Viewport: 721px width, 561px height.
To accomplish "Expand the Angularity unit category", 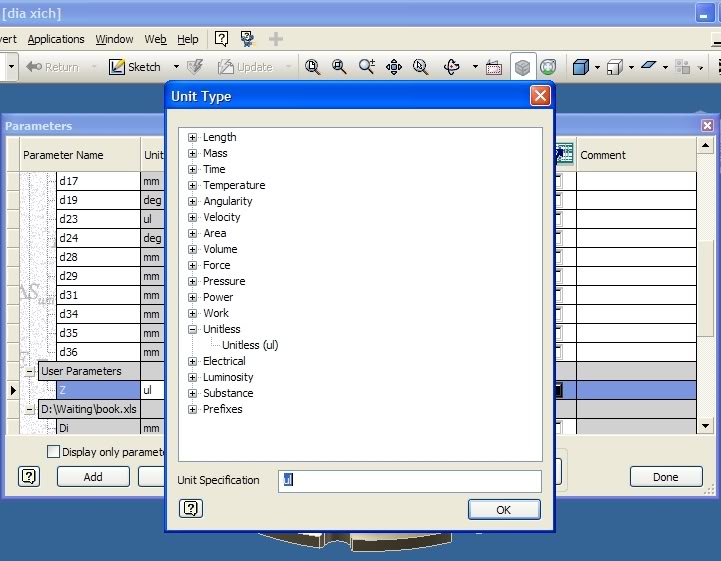I will pos(193,201).
